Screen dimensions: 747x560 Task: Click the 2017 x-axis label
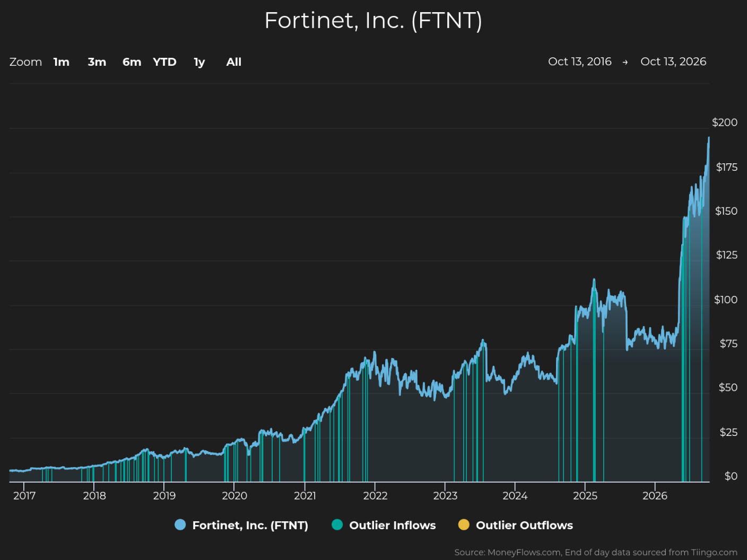(24, 496)
